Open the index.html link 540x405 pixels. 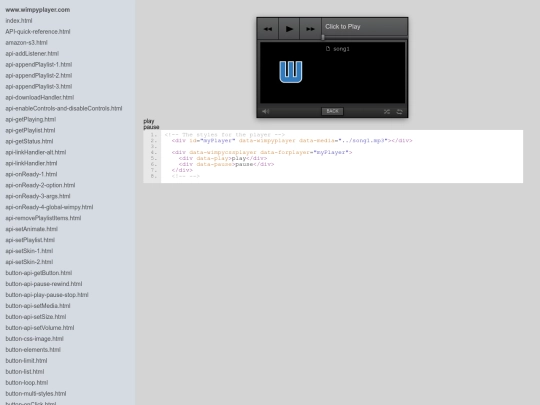[19, 21]
